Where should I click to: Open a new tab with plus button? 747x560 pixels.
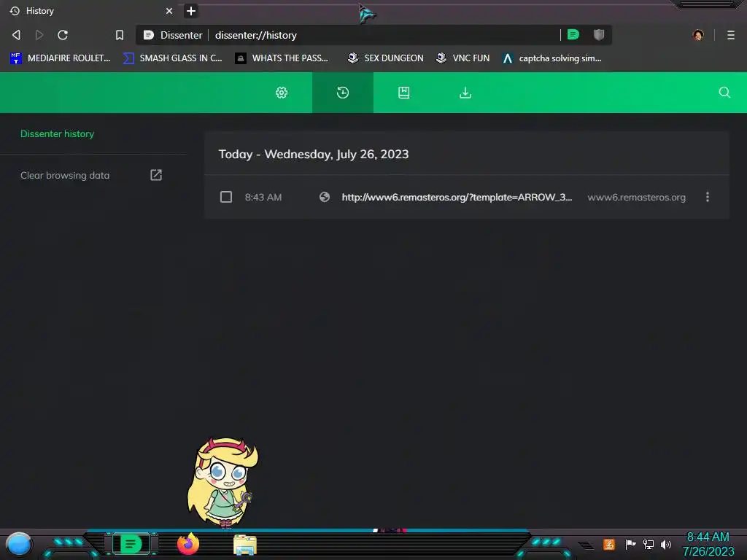click(x=190, y=11)
